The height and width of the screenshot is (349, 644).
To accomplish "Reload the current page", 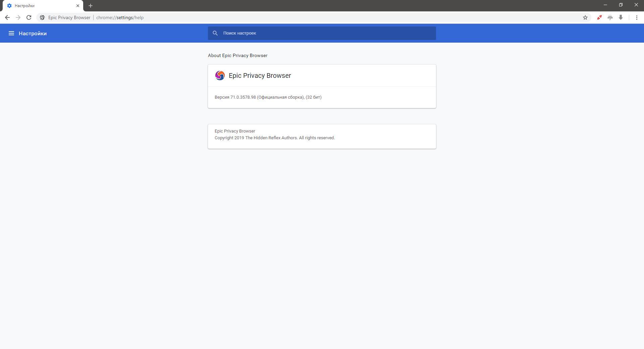I will point(29,17).
